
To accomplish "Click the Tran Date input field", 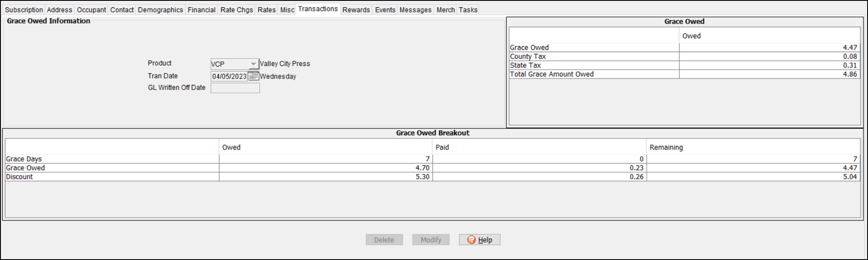I will tap(229, 76).
